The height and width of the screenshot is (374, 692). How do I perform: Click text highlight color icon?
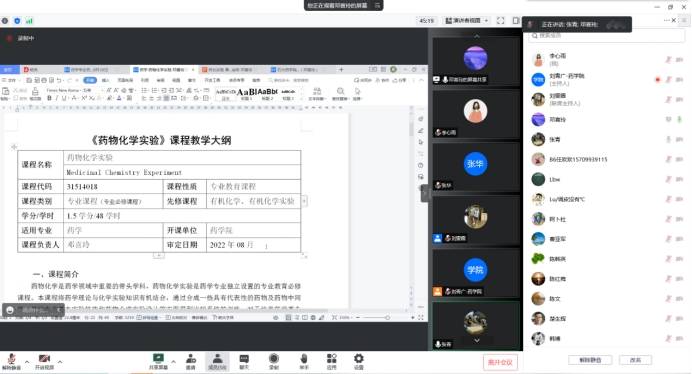click(x=109, y=98)
